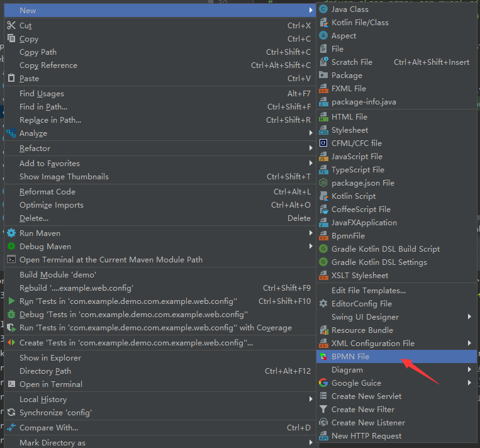Select Delete... menu entry
The image size is (480, 448).
coord(159,218)
